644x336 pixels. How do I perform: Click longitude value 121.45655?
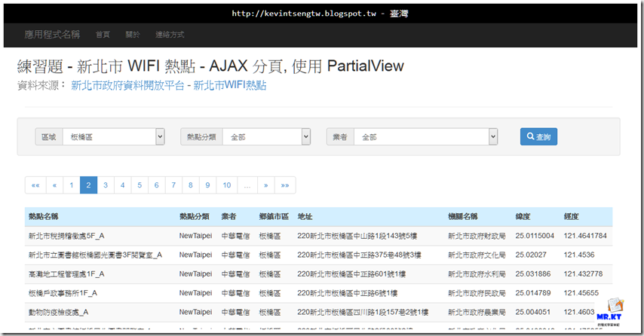click(581, 293)
